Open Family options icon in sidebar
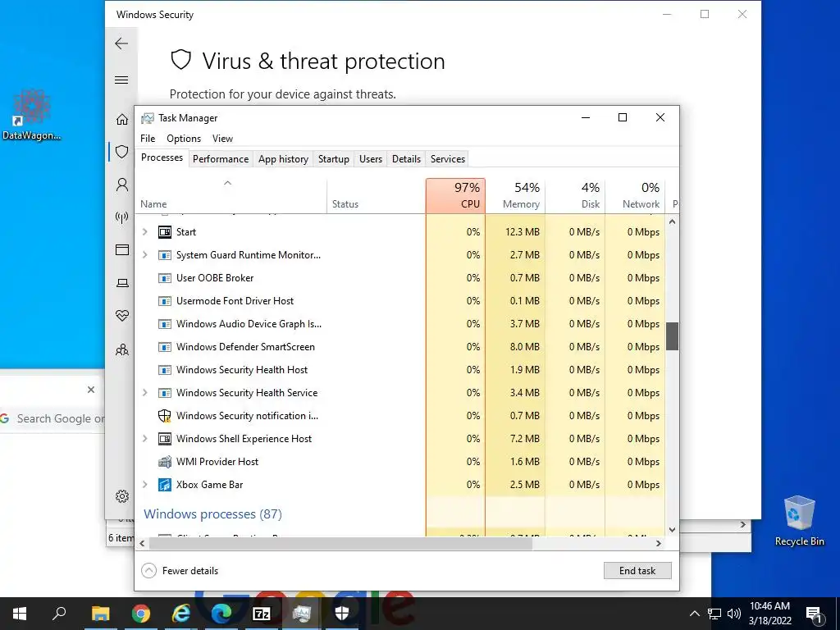The width and height of the screenshot is (840, 630). pyautogui.click(x=122, y=349)
